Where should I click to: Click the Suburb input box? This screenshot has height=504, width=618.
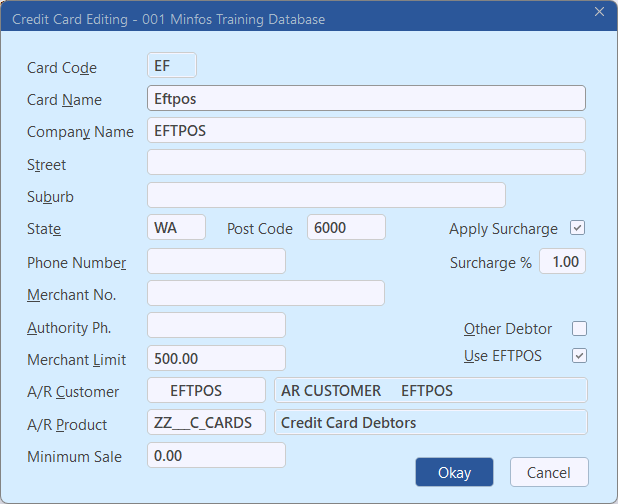pyautogui.click(x=326, y=195)
